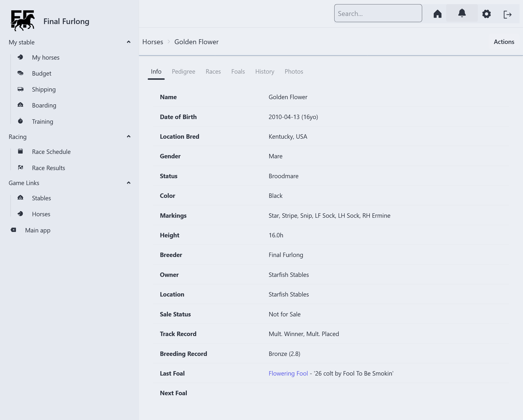
Task: Open notifications bell icon
Action: coord(462,13)
